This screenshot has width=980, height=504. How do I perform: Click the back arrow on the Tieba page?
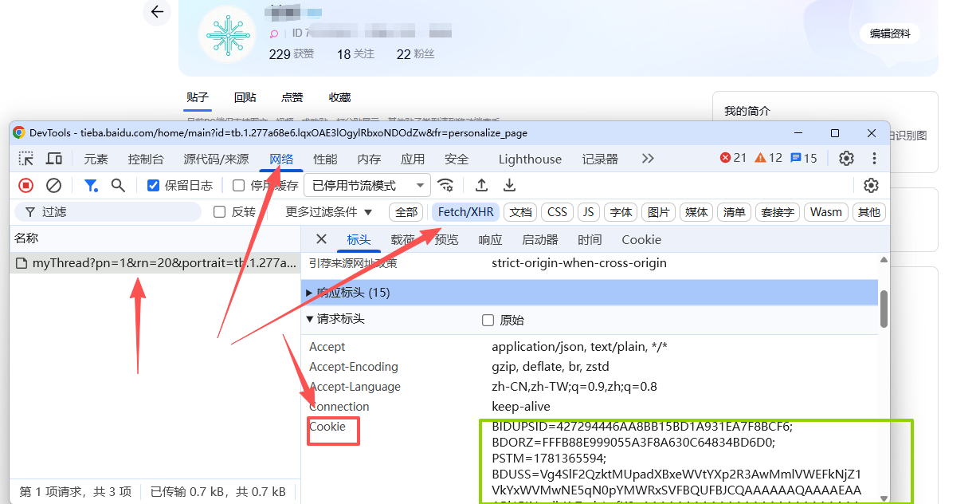pos(157,12)
